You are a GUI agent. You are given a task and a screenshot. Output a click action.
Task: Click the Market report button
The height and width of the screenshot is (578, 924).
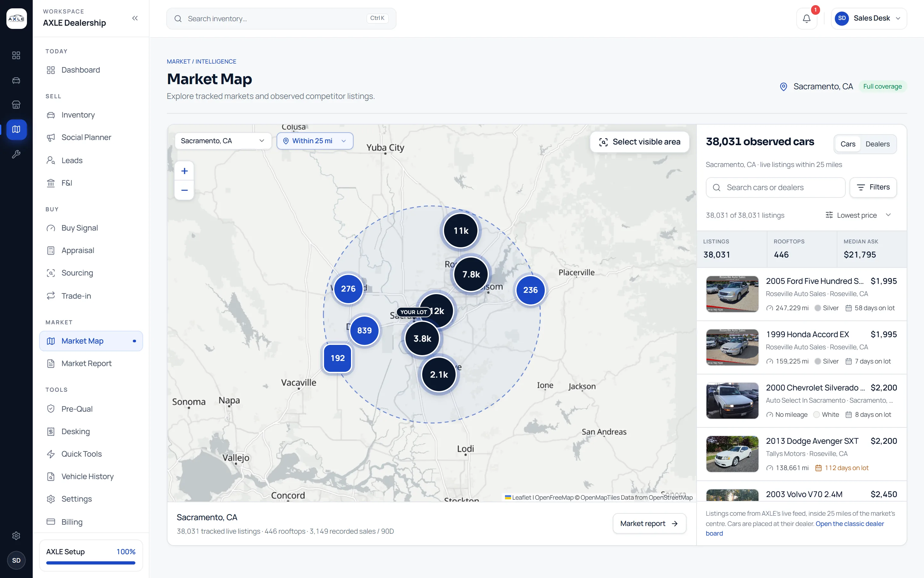point(649,523)
